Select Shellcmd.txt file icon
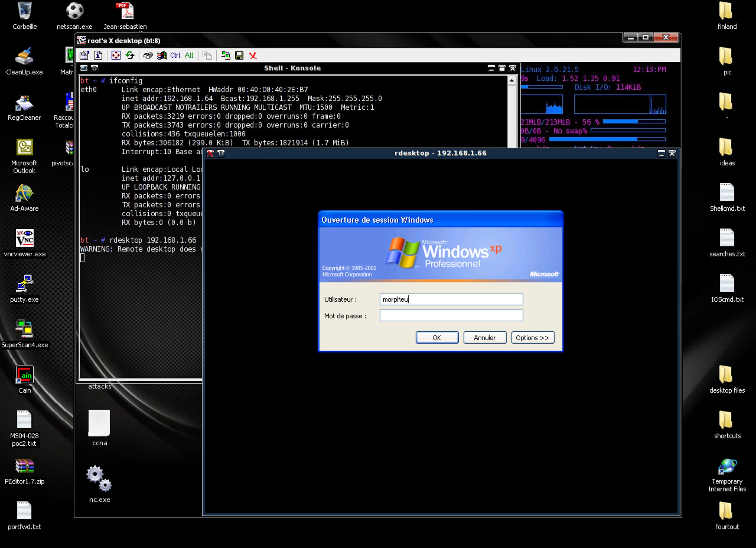Viewport: 756px width, 548px height. (x=727, y=198)
